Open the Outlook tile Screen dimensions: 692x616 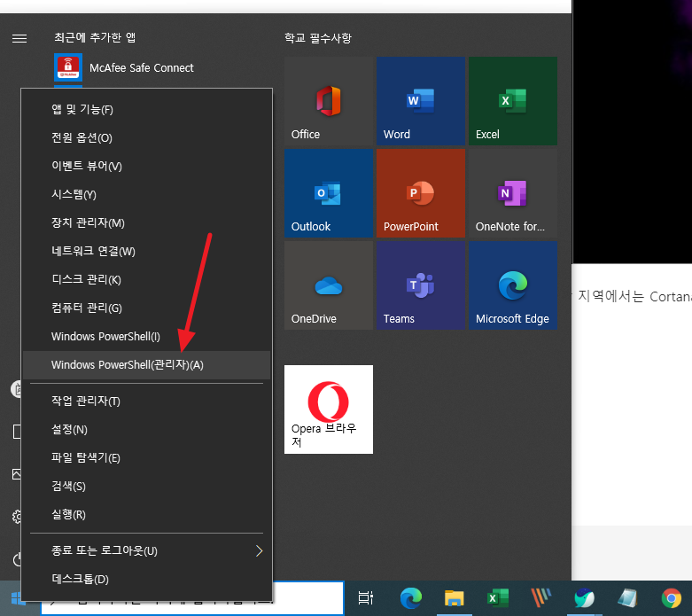[x=329, y=193]
